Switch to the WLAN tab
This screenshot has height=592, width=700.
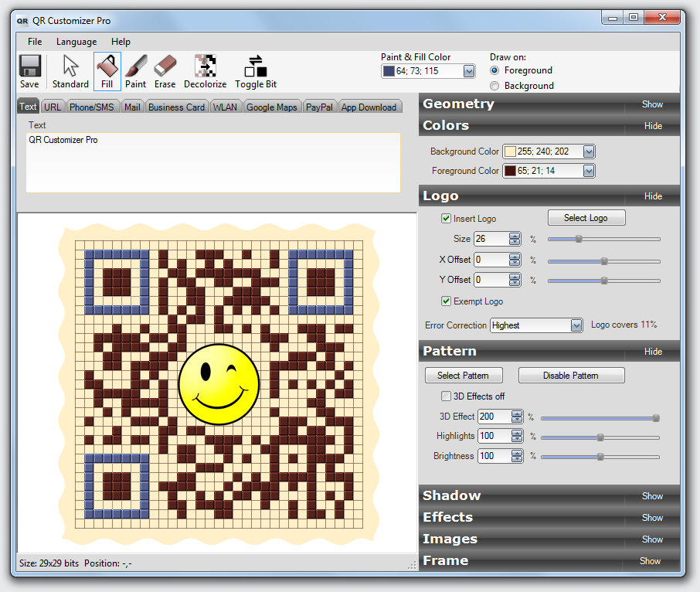tap(225, 107)
